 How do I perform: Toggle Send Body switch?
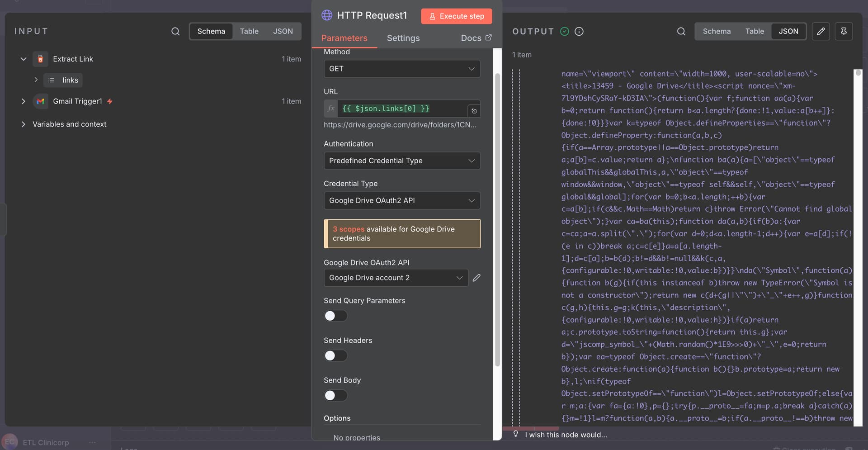335,395
